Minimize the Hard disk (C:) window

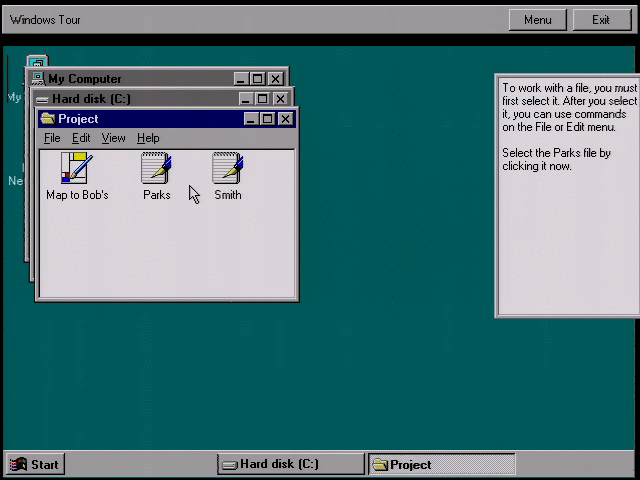tap(246, 98)
